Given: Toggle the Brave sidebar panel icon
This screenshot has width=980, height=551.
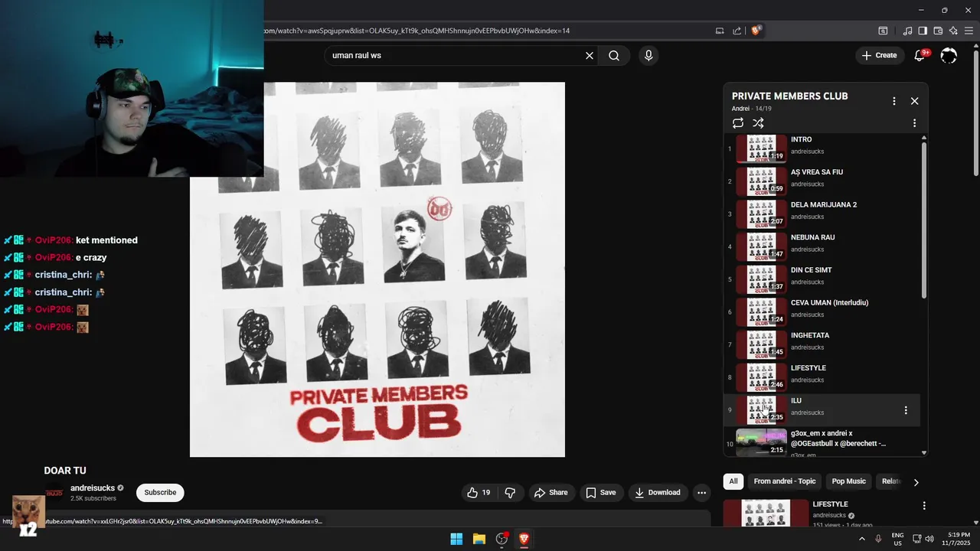Looking at the screenshot, I should (x=923, y=31).
